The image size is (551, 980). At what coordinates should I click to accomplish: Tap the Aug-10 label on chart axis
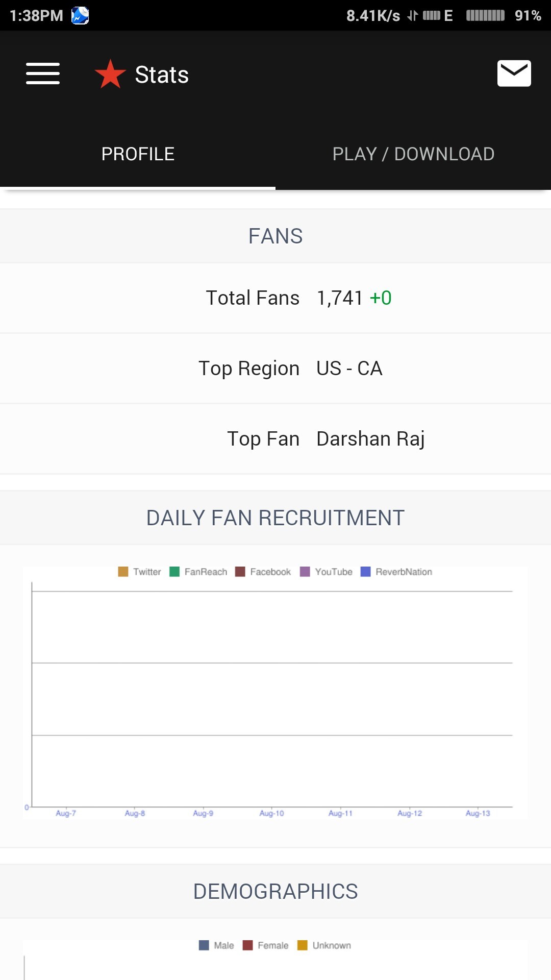(x=271, y=813)
